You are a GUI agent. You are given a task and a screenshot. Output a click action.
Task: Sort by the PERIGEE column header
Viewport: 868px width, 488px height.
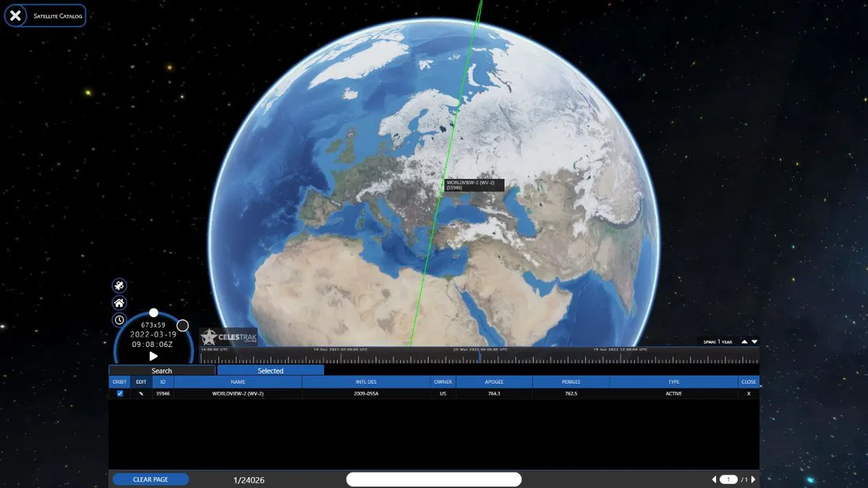click(x=571, y=382)
